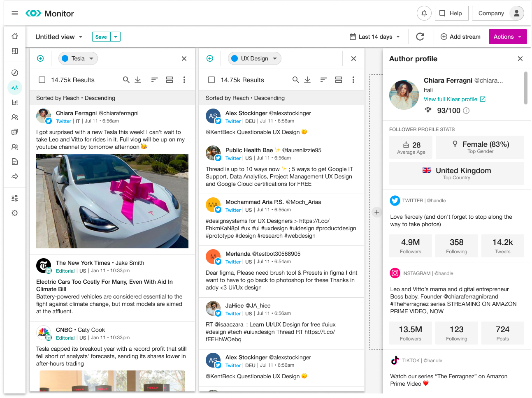Show info for 93/100 score

click(466, 111)
